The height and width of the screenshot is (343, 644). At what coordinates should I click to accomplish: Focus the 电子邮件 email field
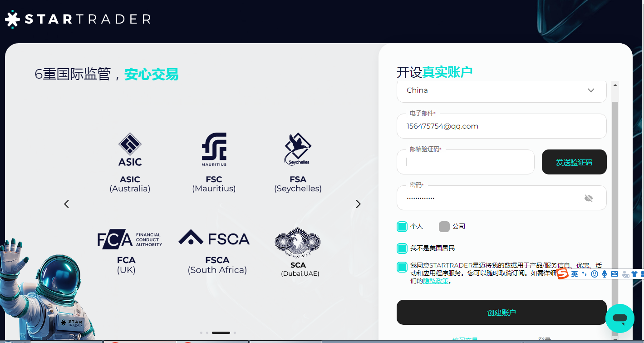coord(501,126)
